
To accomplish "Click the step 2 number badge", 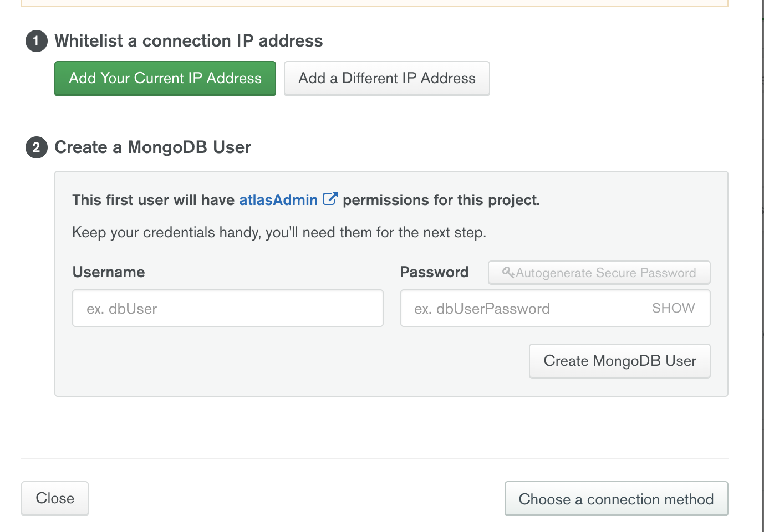I will (x=37, y=147).
